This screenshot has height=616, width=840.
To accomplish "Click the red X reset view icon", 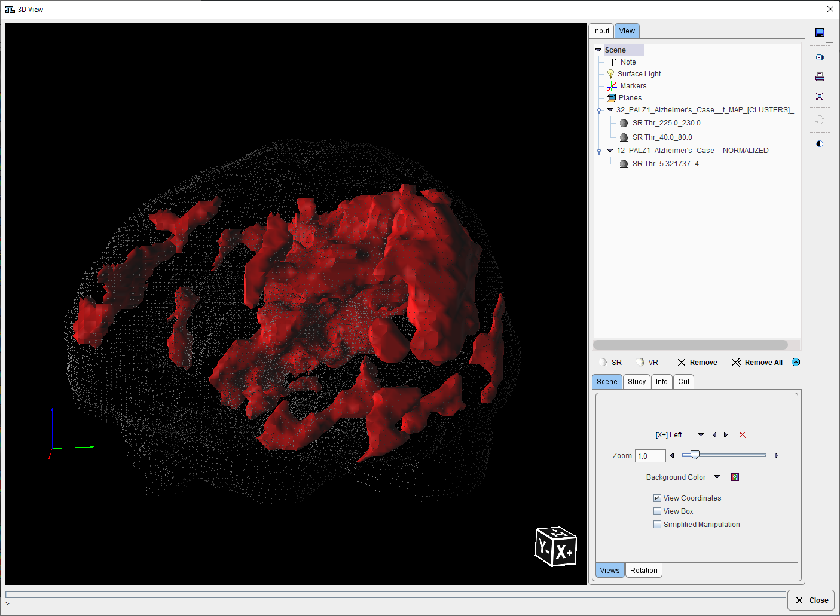I will (743, 435).
